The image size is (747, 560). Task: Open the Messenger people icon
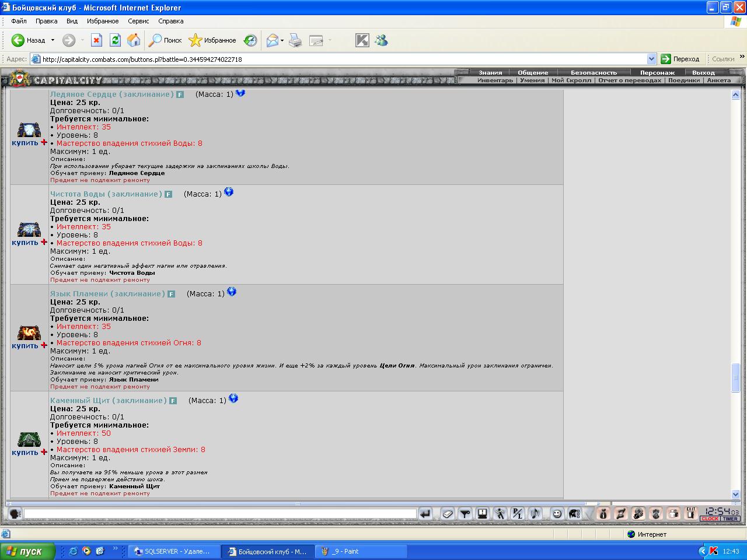(x=382, y=40)
